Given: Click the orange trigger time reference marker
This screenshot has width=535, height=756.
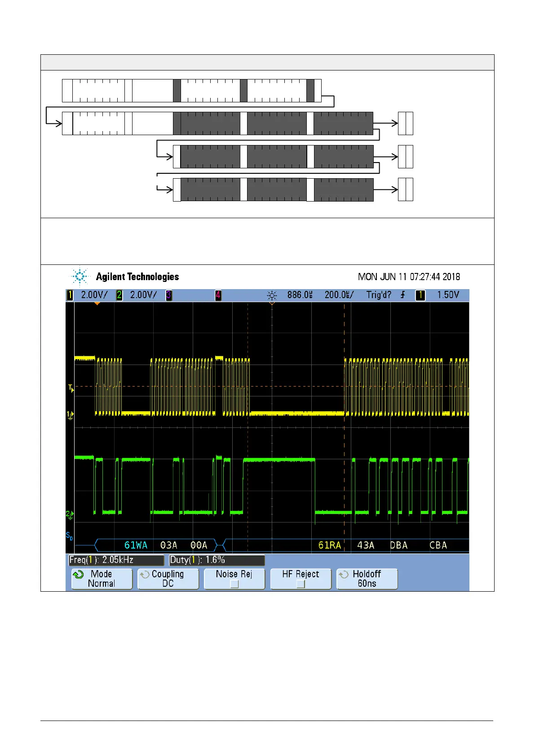Looking at the screenshot, I should click(272, 303).
